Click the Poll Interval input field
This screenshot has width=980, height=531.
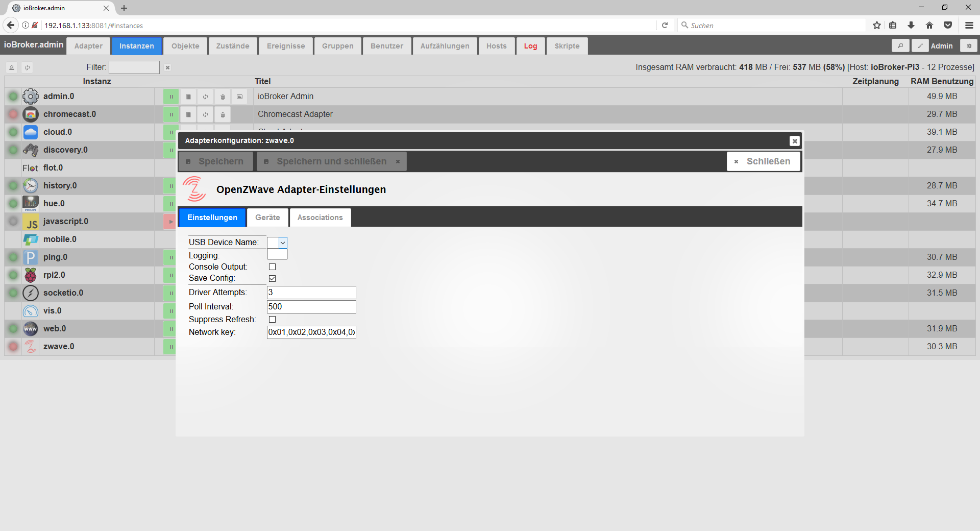click(311, 307)
